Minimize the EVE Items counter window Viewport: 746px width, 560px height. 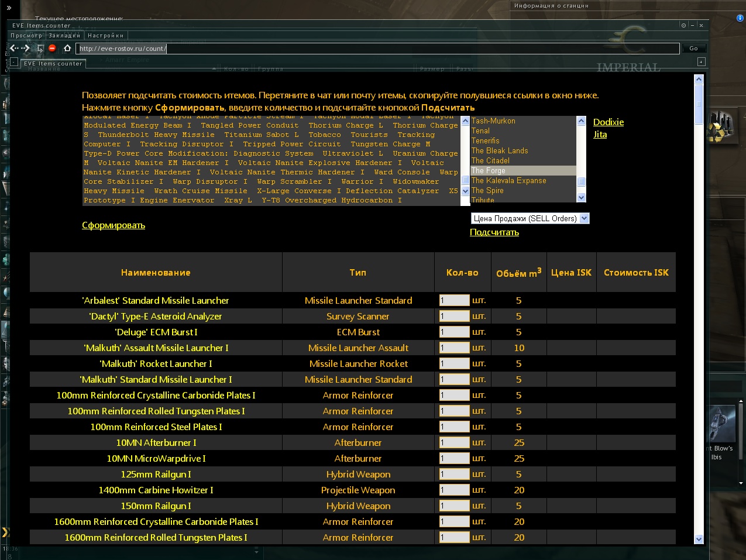[x=692, y=25]
